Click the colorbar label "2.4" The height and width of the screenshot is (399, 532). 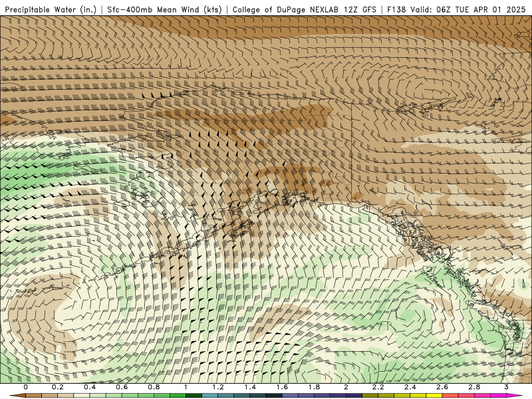[410, 387]
